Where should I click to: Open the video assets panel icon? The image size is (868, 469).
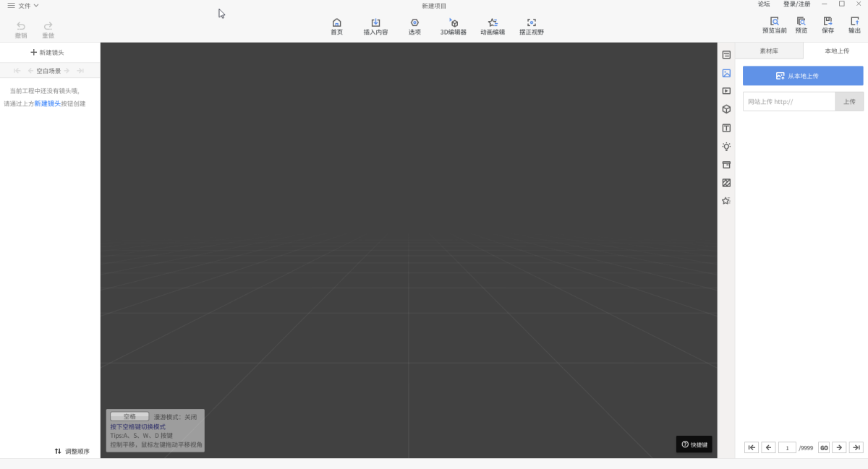726,91
